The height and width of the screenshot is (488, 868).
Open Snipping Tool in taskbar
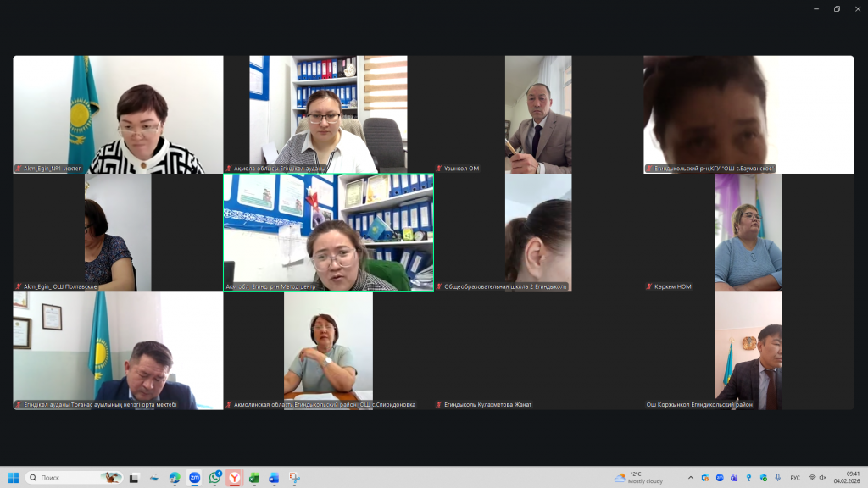click(293, 478)
